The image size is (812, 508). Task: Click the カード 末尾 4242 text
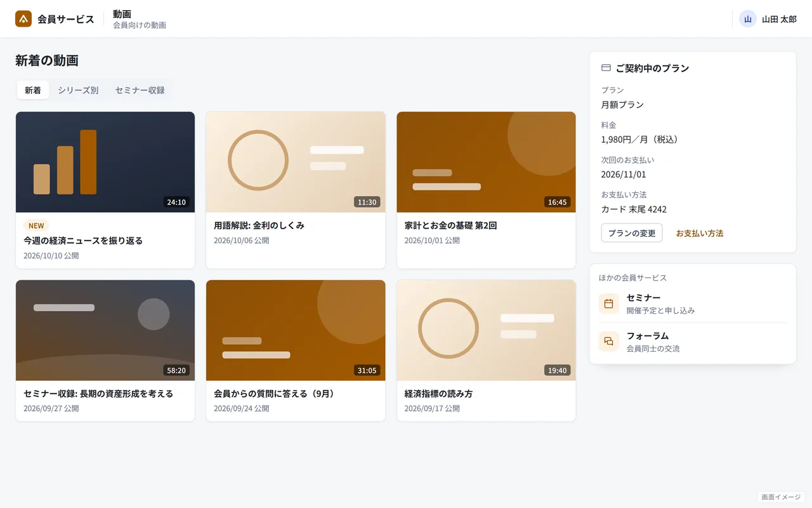click(634, 209)
